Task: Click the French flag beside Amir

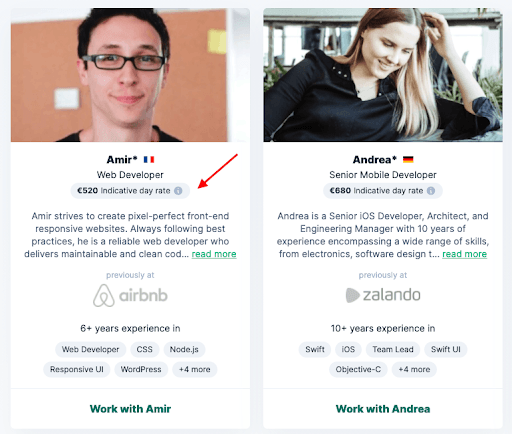Action: click(149, 160)
